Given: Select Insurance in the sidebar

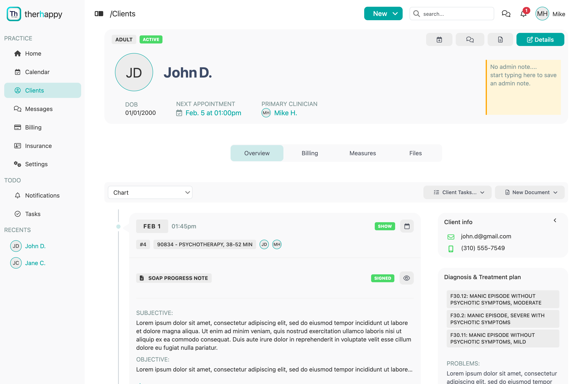Looking at the screenshot, I should (x=38, y=146).
